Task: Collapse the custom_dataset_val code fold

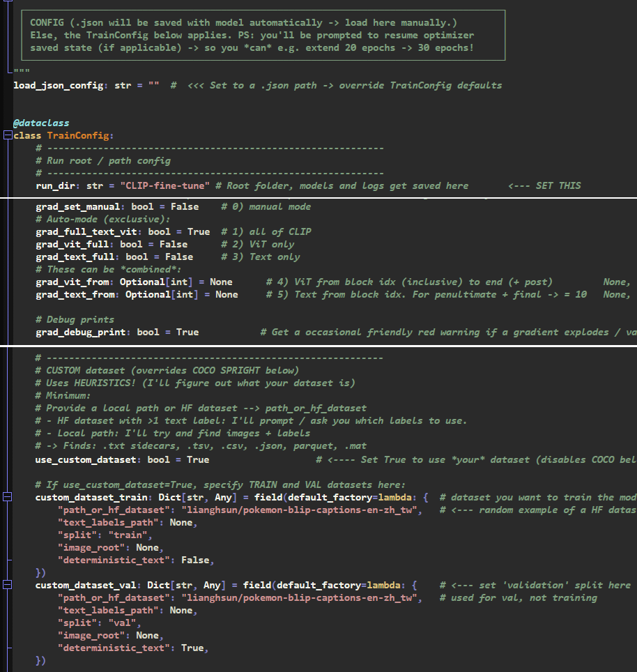Action: [7, 585]
